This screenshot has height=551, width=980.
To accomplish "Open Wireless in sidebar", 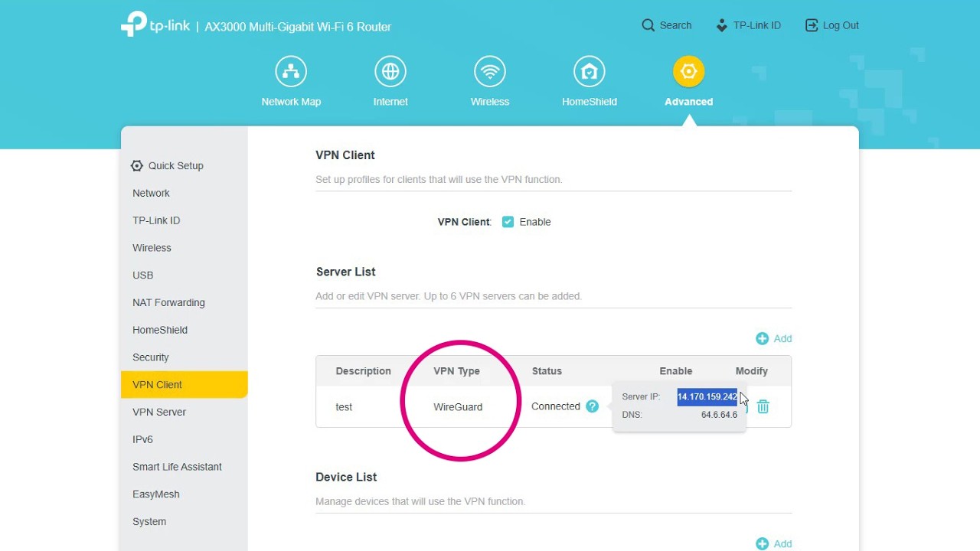I will 152,248.
